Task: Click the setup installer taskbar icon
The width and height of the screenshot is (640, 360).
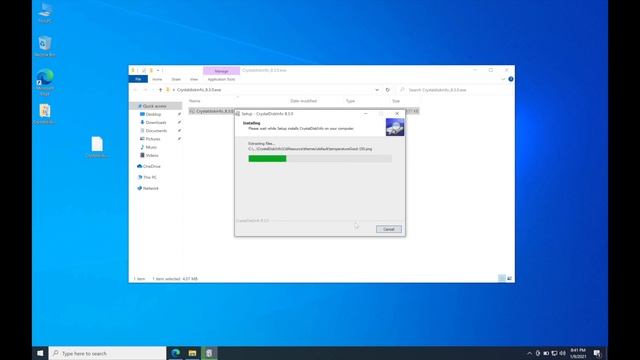Action: tap(209, 353)
